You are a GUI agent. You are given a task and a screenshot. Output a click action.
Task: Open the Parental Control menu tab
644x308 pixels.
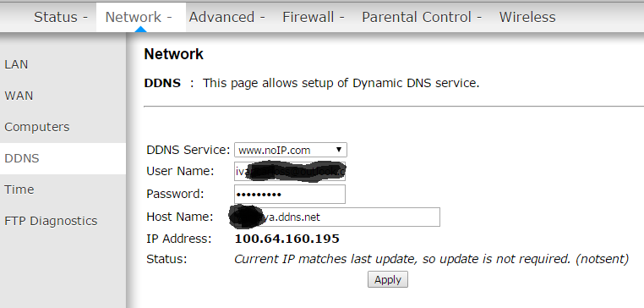pos(422,17)
